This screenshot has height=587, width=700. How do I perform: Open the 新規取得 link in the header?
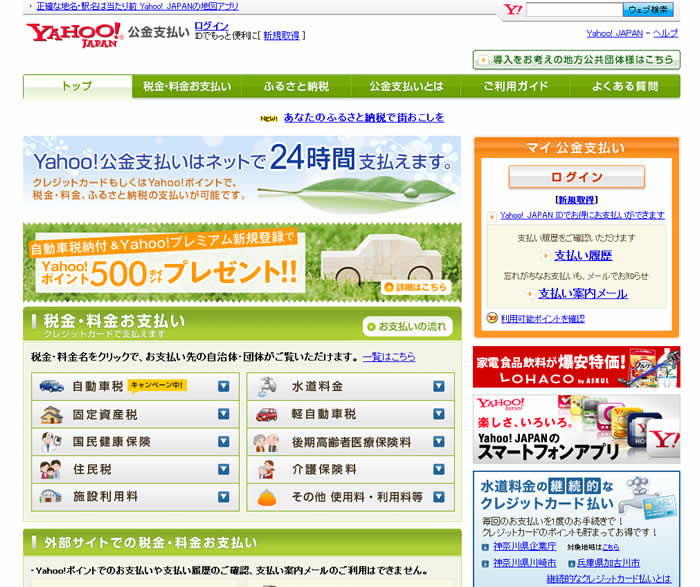[281, 35]
